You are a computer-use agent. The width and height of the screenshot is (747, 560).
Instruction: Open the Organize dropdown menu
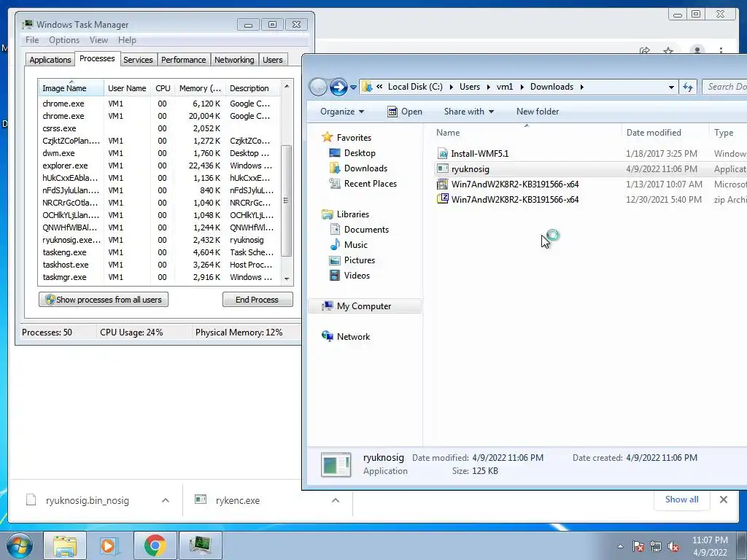click(342, 112)
